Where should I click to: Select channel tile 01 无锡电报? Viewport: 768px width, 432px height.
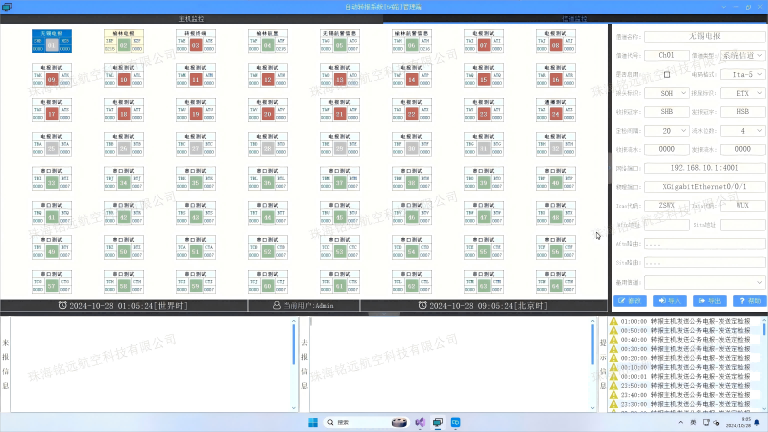(52, 41)
